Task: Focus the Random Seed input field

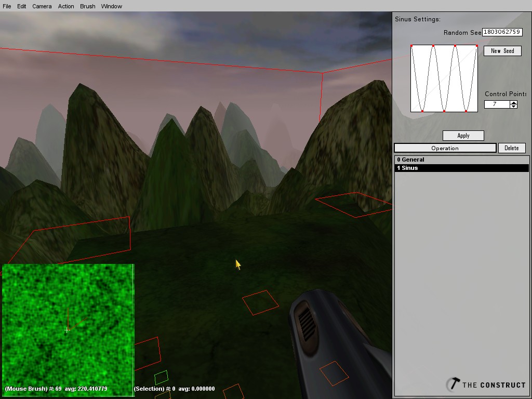Action: [502, 32]
